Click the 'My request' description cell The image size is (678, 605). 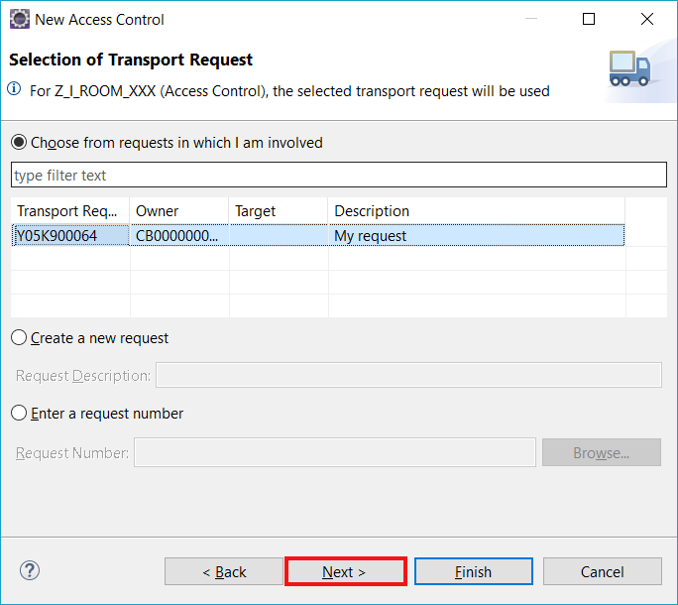pos(476,235)
